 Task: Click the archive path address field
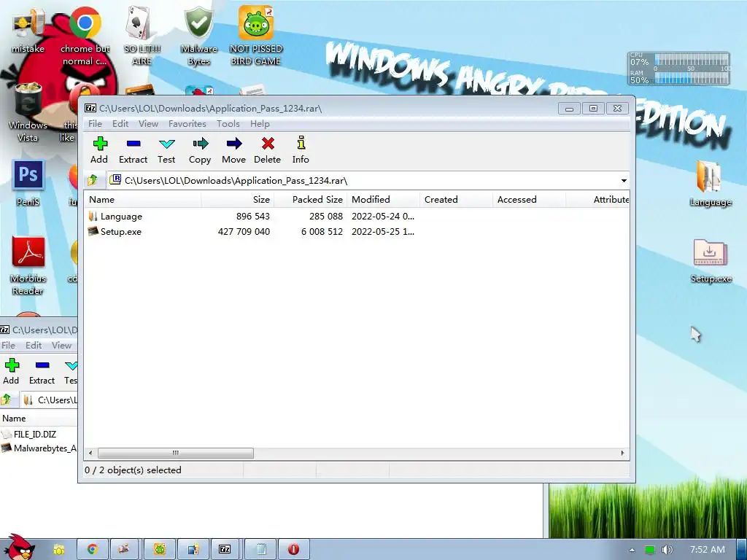362,181
